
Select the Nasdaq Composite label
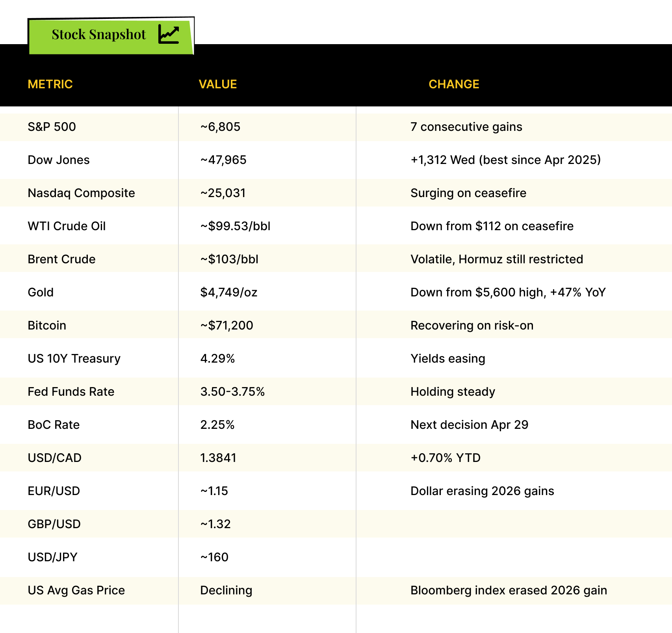pos(81,193)
